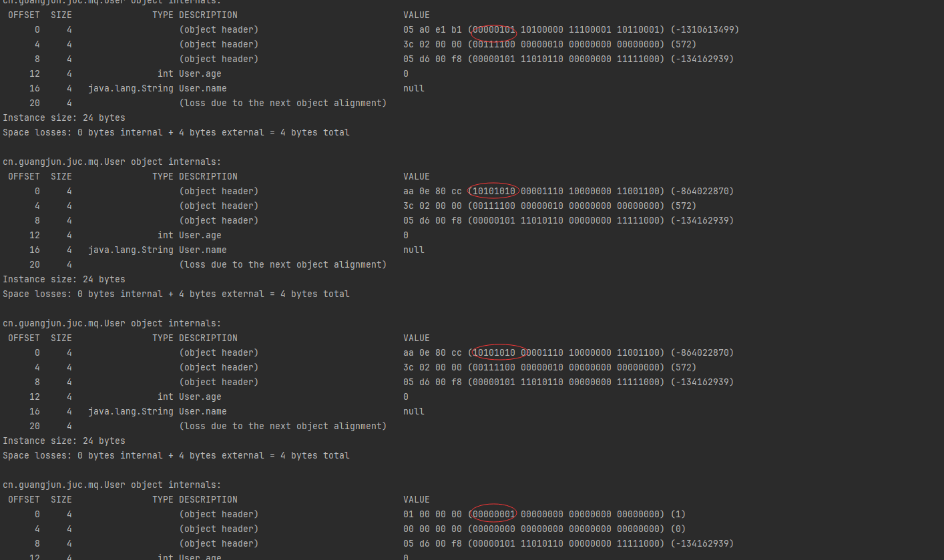Click the last "Space losses" summary line

(176, 456)
